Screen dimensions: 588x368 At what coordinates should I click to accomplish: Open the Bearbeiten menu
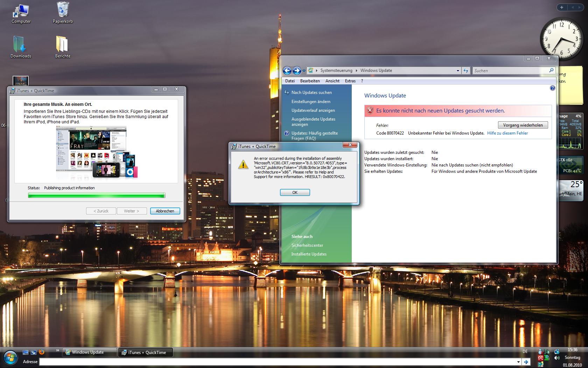click(310, 81)
